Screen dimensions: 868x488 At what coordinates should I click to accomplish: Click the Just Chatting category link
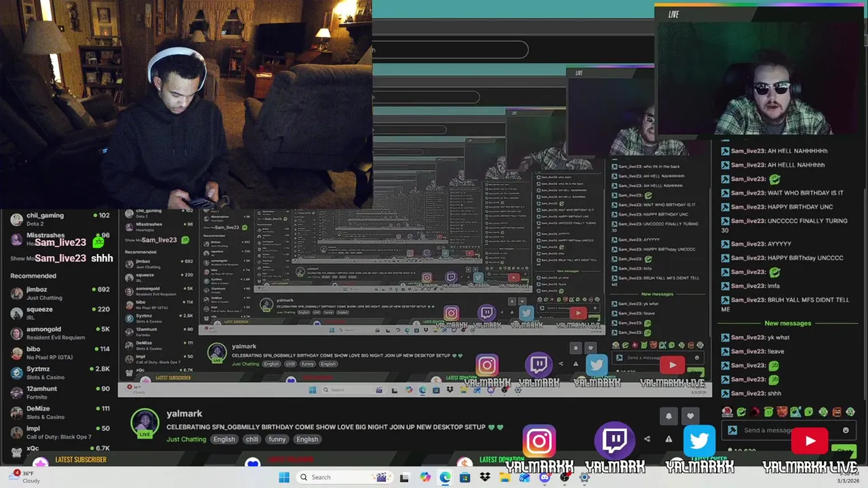pos(186,439)
